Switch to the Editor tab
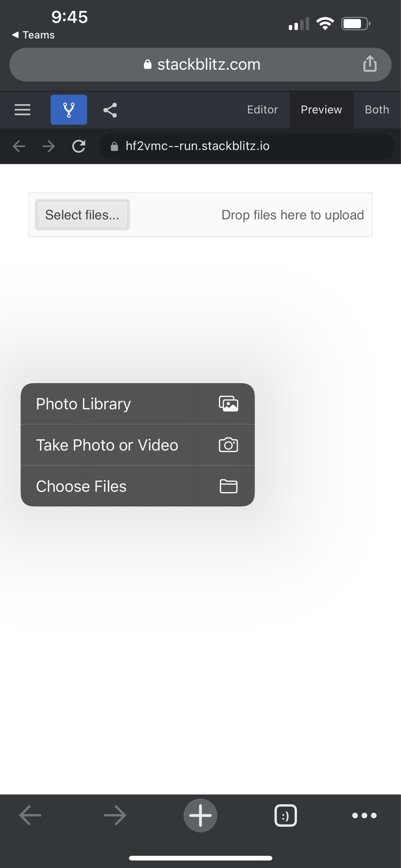The height and width of the screenshot is (868, 401). coord(262,109)
